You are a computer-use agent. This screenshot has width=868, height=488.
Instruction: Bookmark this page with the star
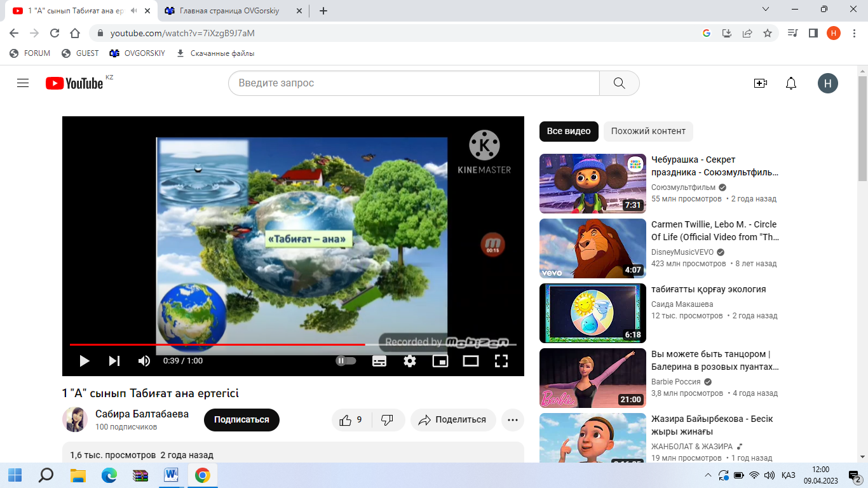point(768,33)
